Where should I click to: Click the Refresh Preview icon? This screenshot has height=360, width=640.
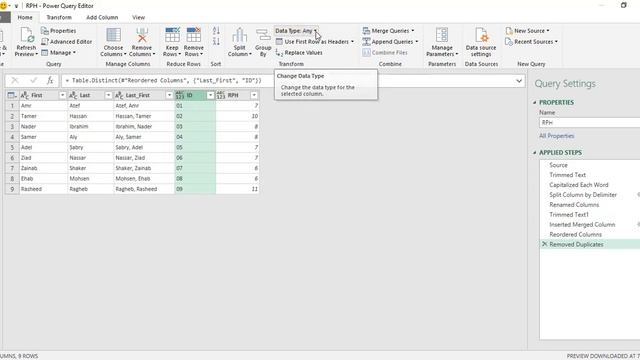(x=27, y=36)
